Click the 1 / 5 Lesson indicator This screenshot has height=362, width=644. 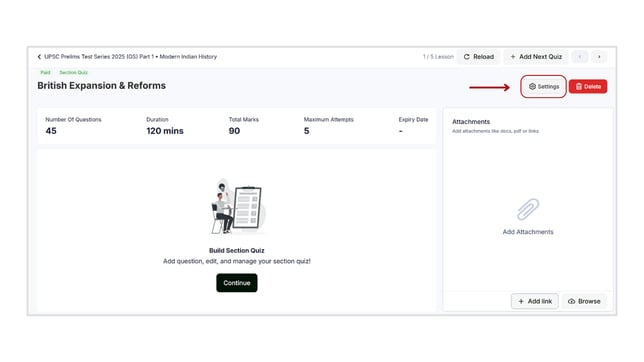point(438,57)
